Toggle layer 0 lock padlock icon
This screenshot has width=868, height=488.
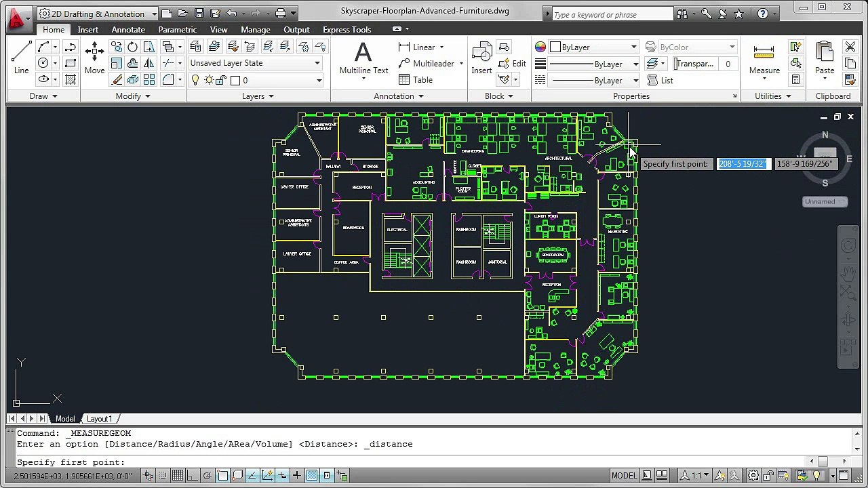222,80
